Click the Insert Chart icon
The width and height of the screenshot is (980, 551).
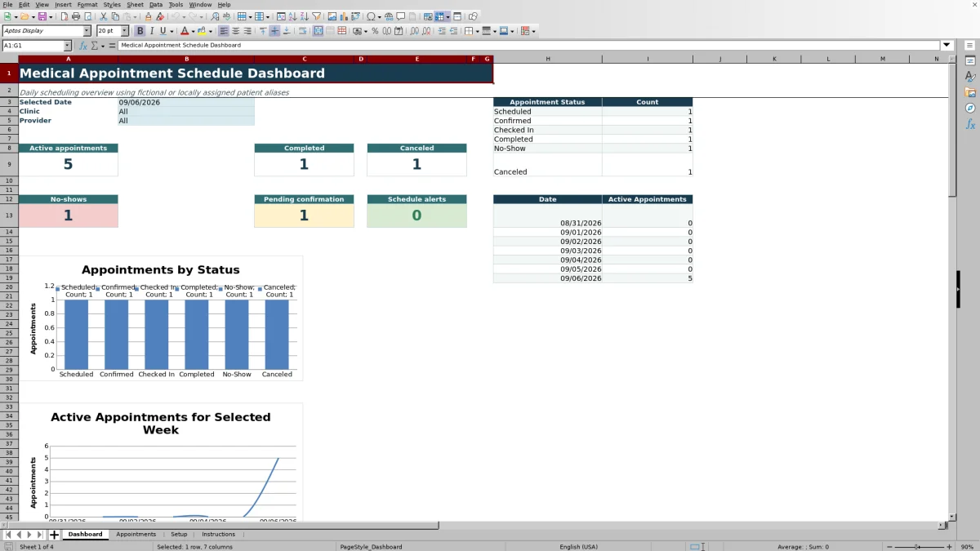point(343,16)
